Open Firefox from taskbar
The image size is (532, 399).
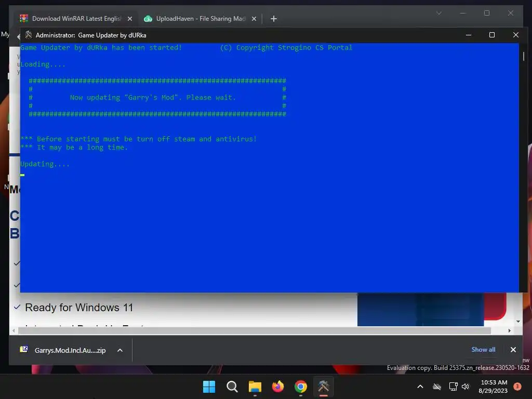(x=278, y=387)
